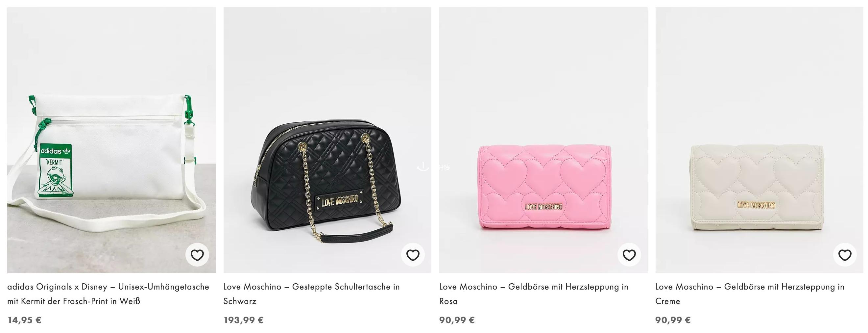The width and height of the screenshot is (868, 333).
Task: Click the 14,95 € price of the adidas bag
Action: click(24, 320)
